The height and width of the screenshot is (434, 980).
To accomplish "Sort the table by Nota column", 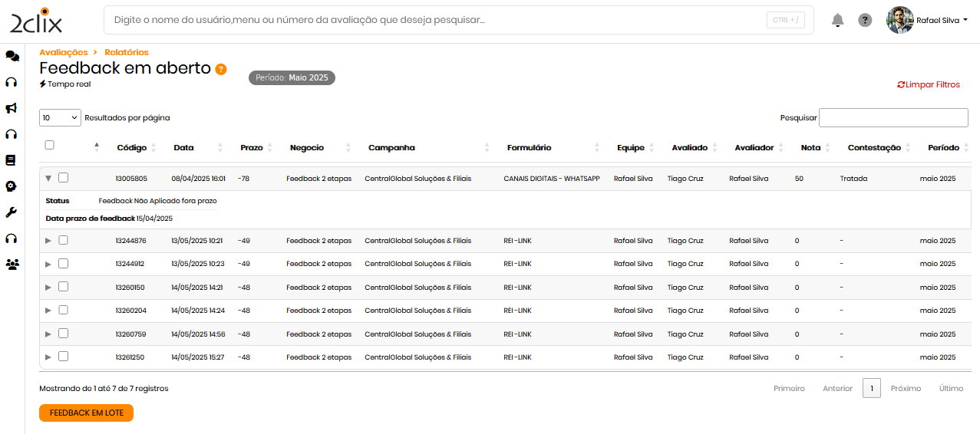I will coord(810,148).
